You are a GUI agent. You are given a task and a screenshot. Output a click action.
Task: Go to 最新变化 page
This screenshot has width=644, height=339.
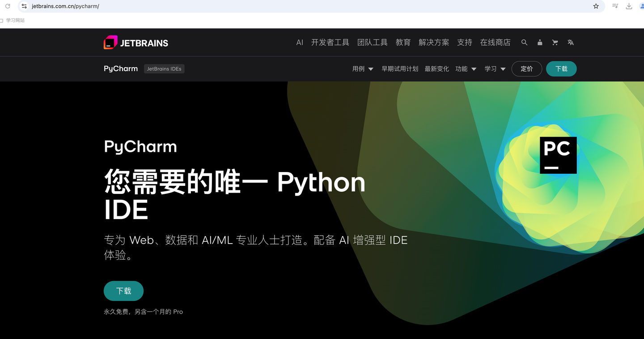pos(436,69)
